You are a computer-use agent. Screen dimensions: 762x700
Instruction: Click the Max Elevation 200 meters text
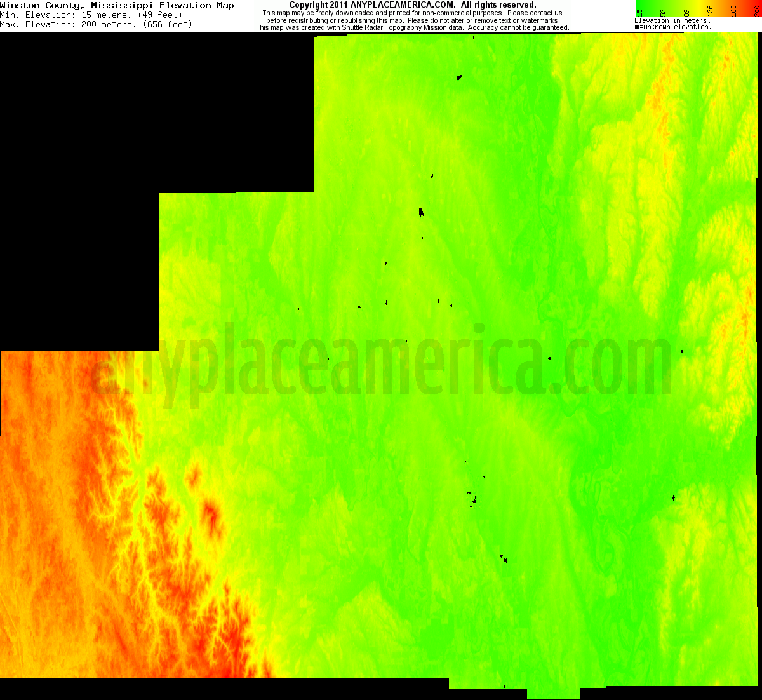click(97, 24)
